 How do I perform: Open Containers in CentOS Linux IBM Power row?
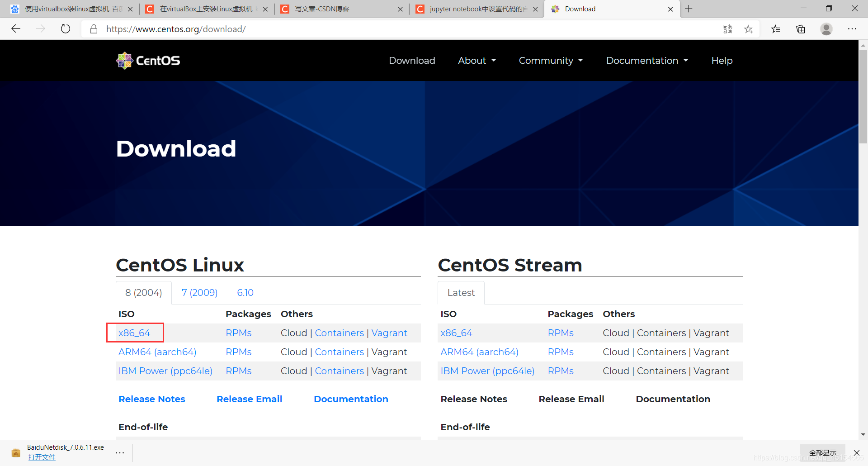click(x=340, y=371)
